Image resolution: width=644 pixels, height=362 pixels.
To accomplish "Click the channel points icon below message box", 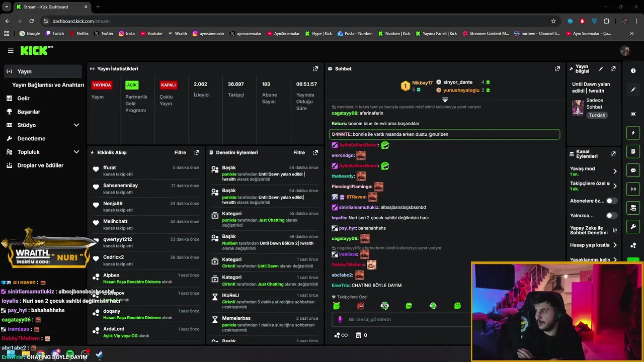I will [337, 335].
